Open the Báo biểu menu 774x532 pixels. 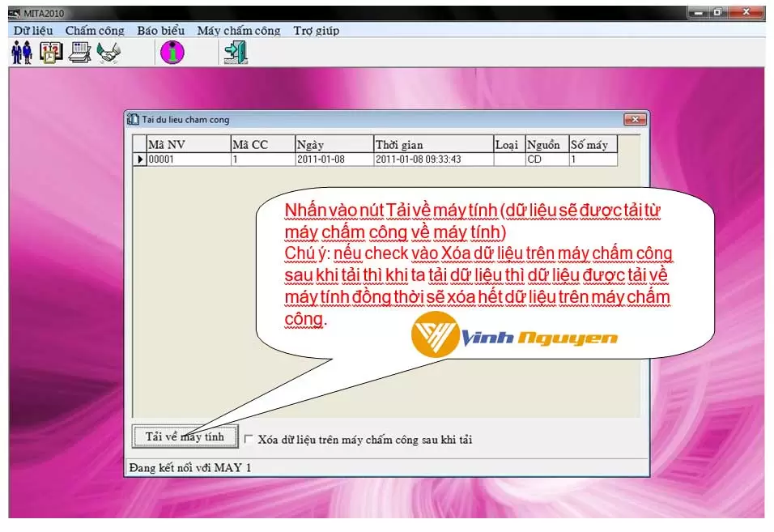pyautogui.click(x=161, y=31)
